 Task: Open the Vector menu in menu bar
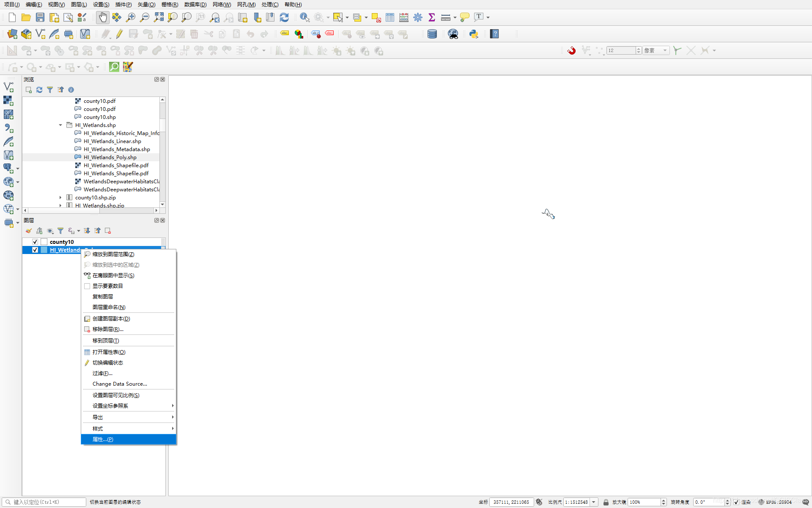click(146, 5)
